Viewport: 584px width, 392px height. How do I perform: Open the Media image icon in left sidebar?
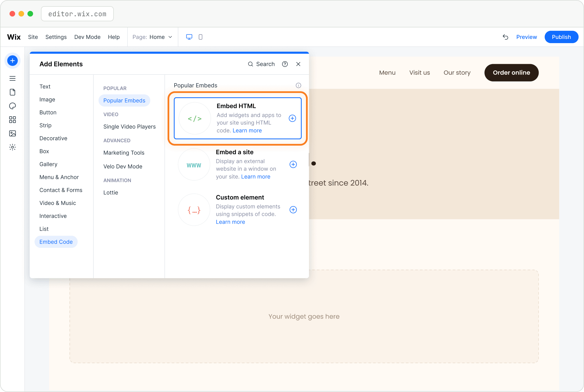point(12,133)
